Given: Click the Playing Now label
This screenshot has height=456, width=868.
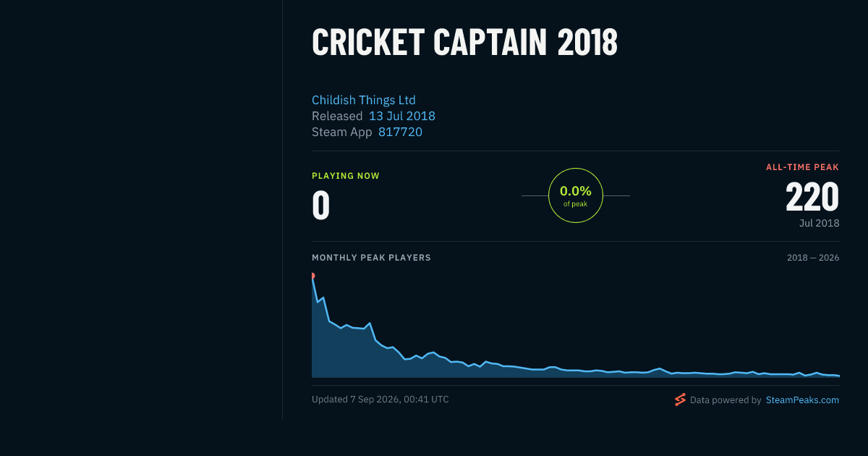Looking at the screenshot, I should pos(346,176).
